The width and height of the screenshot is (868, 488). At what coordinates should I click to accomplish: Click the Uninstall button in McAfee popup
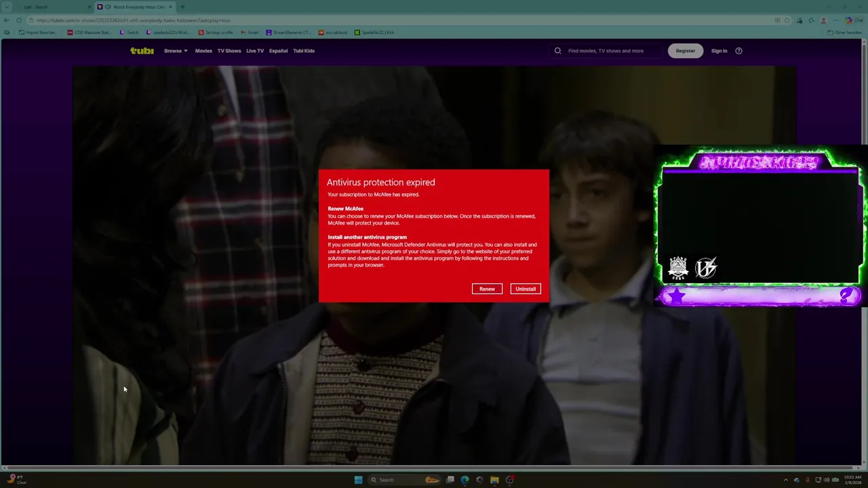526,289
